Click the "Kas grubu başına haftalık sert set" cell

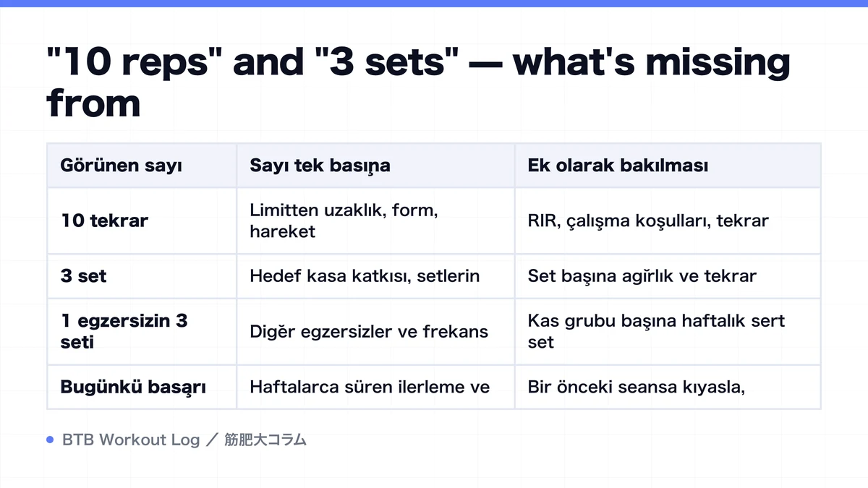click(668, 331)
